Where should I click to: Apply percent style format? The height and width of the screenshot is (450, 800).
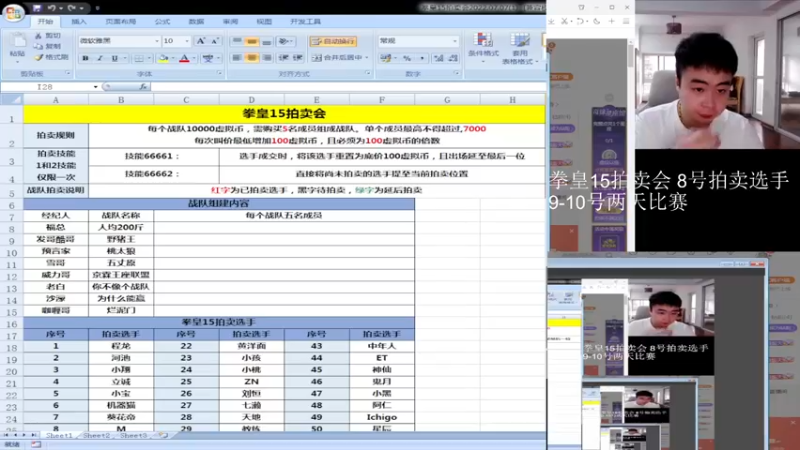click(407, 58)
